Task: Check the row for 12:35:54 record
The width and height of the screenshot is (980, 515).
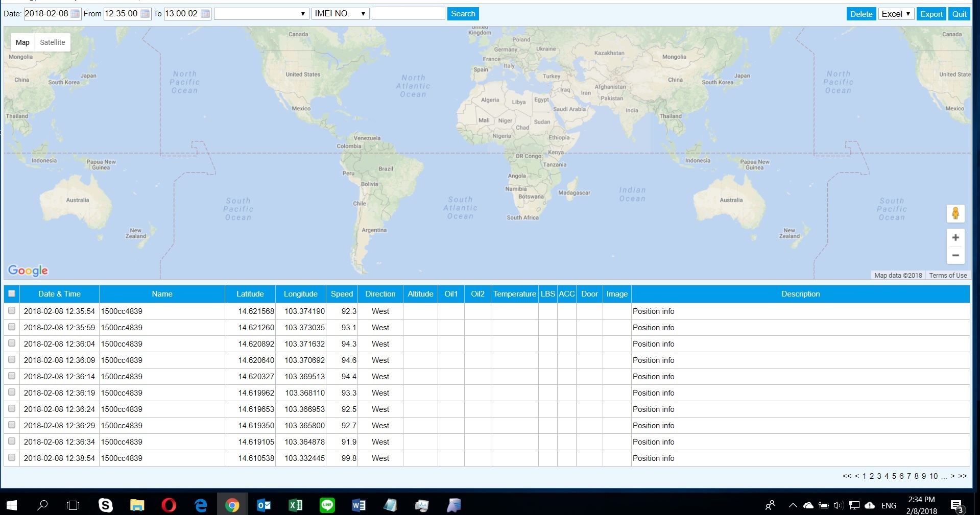Action: coord(12,310)
